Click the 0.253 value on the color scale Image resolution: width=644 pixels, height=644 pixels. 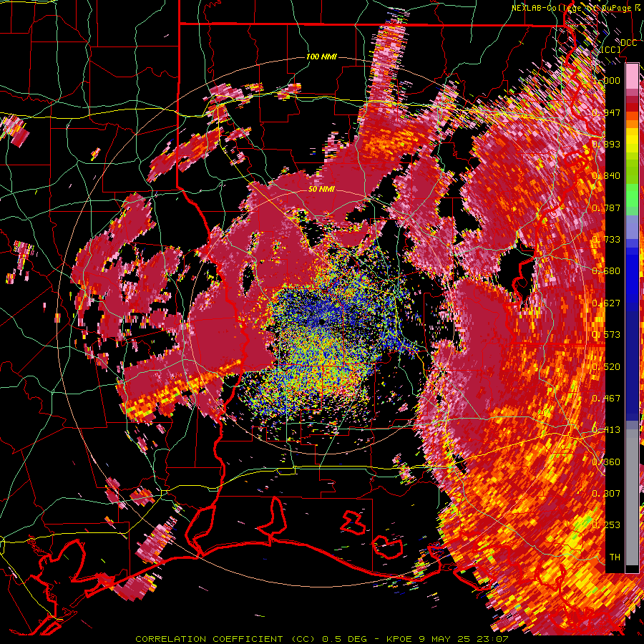606,525
